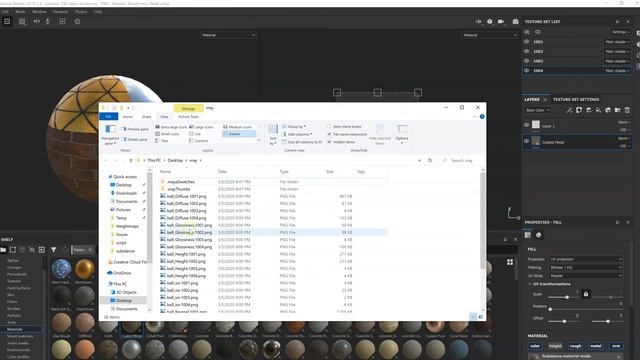The height and width of the screenshot is (360, 640).
Task: Click the symmetry icon in Painter top toolbar
Action: tap(37, 21)
